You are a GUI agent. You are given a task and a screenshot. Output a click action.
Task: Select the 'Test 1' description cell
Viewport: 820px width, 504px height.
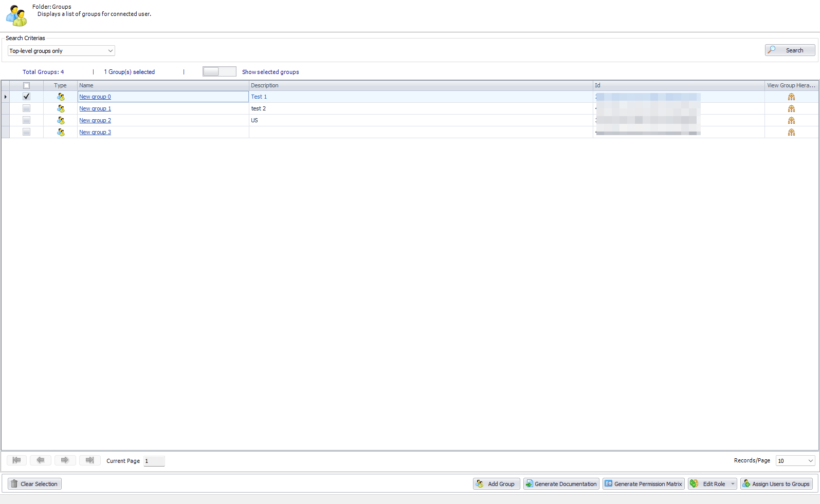tap(421, 97)
